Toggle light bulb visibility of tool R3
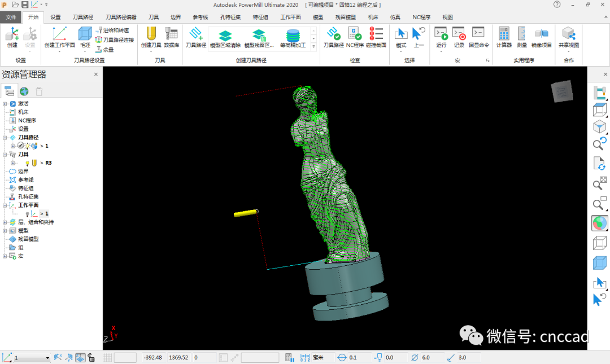The height and width of the screenshot is (364, 610). [27, 163]
